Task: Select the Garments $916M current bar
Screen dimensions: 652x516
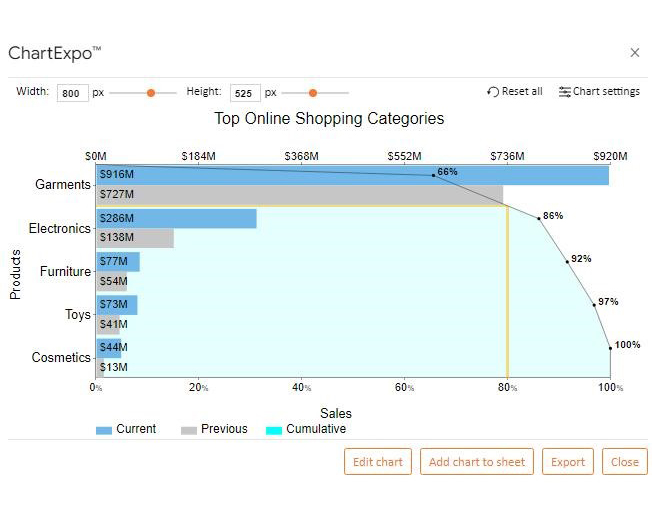Action: point(352,175)
